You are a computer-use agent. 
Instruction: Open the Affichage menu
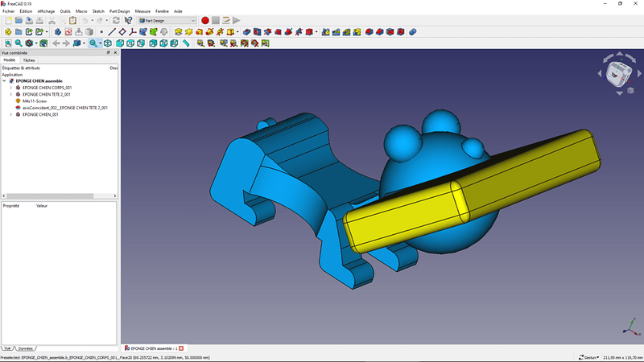46,11
